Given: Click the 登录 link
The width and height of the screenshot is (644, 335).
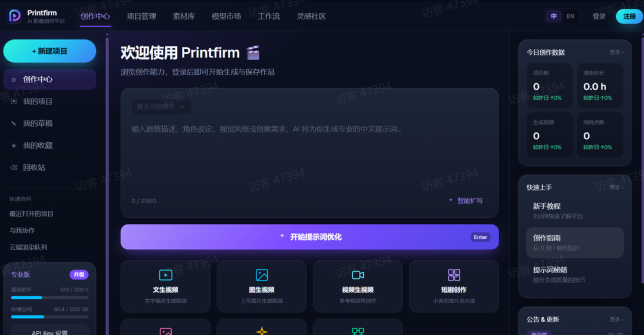Looking at the screenshot, I should tap(599, 17).
